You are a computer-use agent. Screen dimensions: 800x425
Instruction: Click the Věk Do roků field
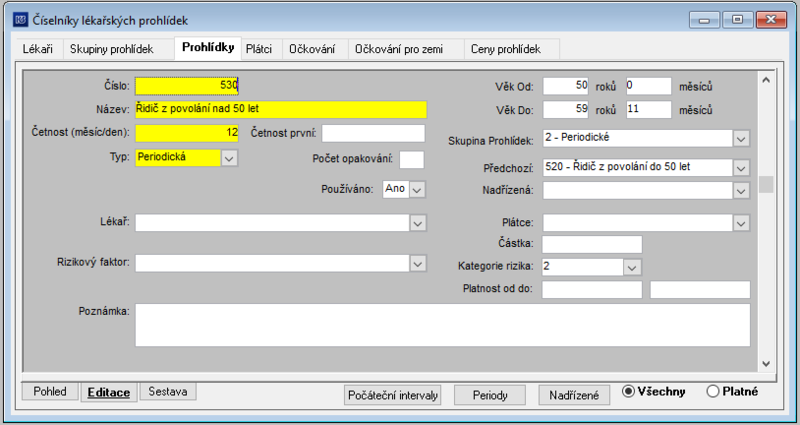click(566, 110)
